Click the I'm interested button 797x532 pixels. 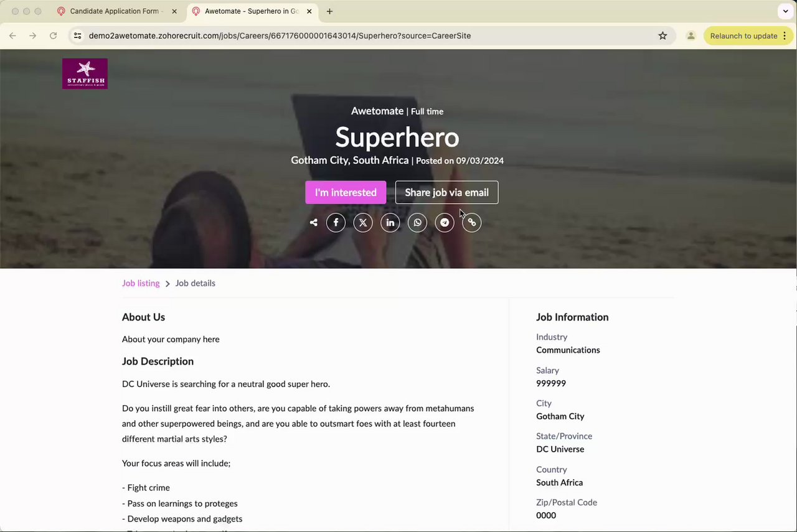[x=346, y=192]
